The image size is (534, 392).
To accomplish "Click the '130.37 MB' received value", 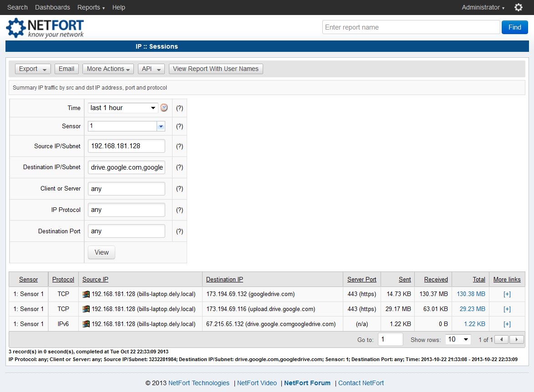I will click(x=433, y=294).
